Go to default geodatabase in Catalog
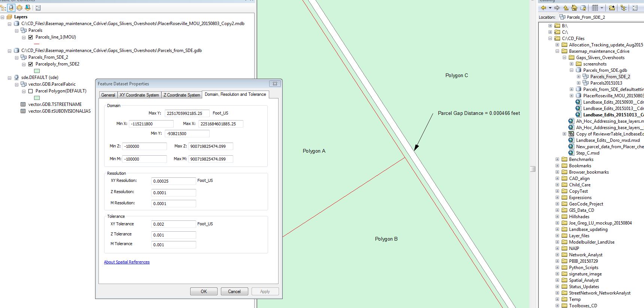 pyautogui.click(x=583, y=8)
